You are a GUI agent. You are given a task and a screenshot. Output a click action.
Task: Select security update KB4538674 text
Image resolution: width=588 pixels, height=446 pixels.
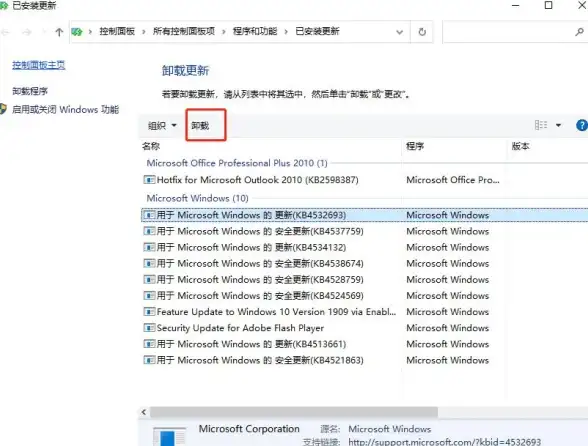tap(260, 263)
